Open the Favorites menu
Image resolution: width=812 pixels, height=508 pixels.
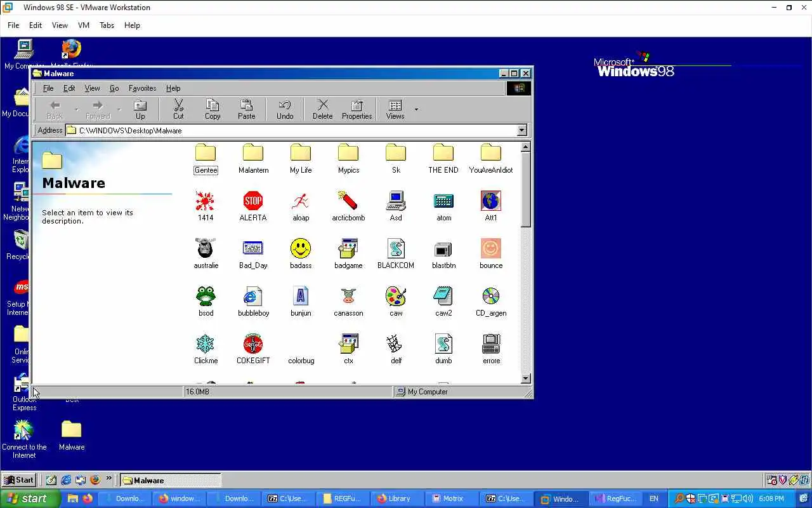click(x=142, y=88)
